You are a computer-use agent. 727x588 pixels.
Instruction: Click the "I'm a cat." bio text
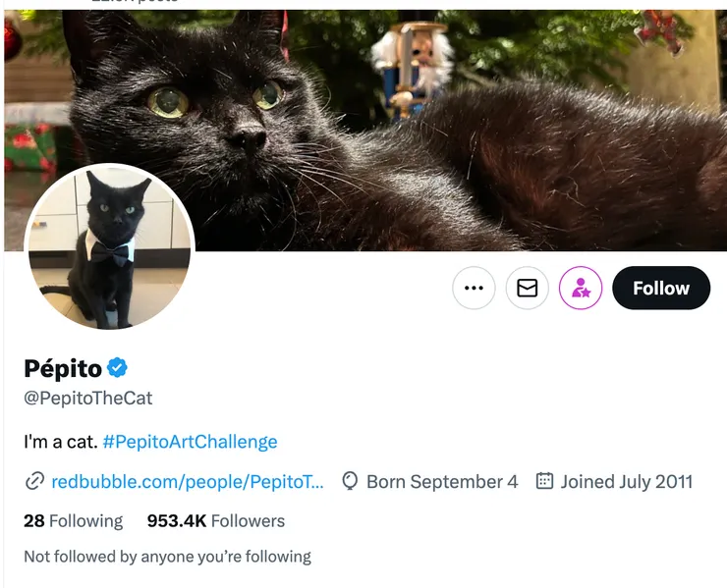click(60, 442)
